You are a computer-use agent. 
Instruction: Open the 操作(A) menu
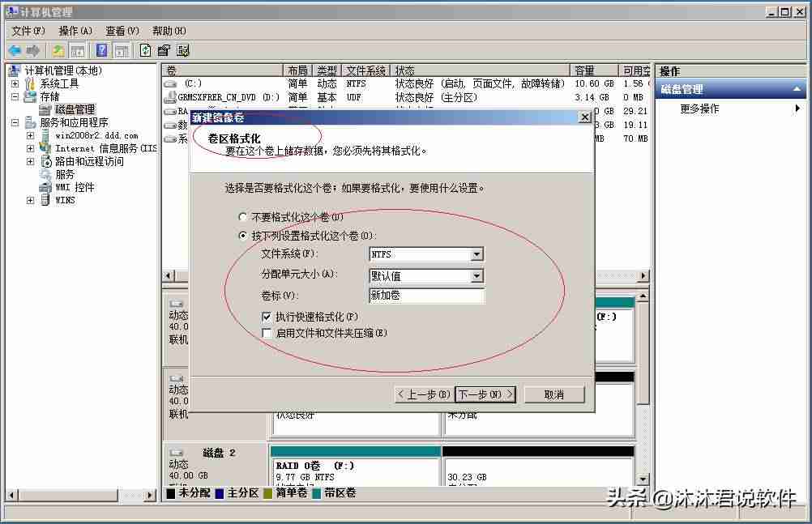[75, 31]
